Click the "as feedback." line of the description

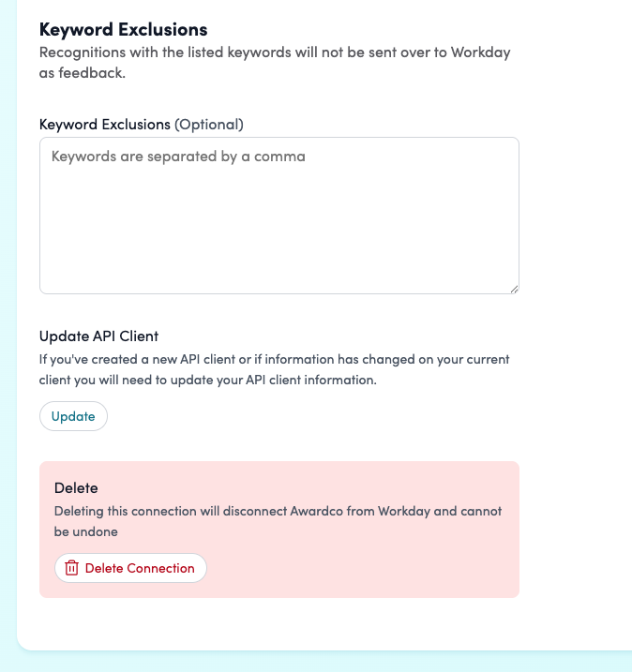click(x=83, y=73)
